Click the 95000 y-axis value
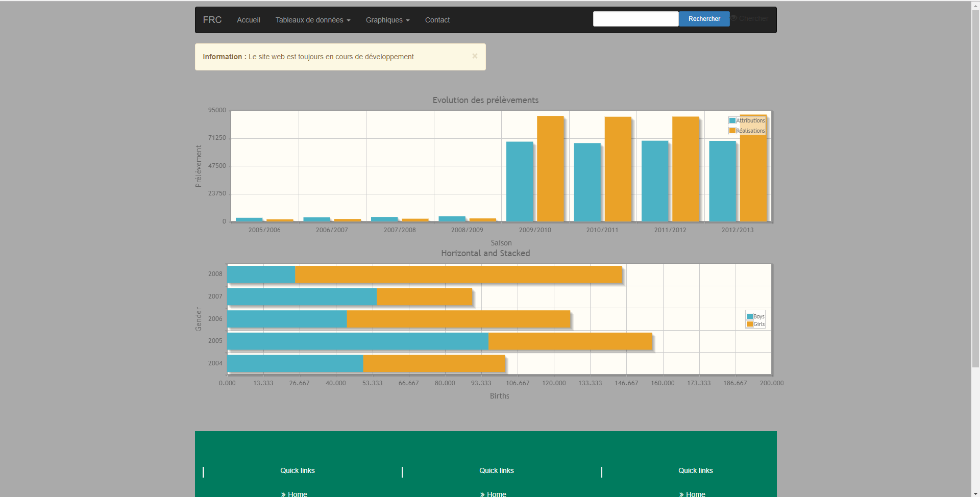Viewport: 980px width, 497px height. [x=217, y=110]
